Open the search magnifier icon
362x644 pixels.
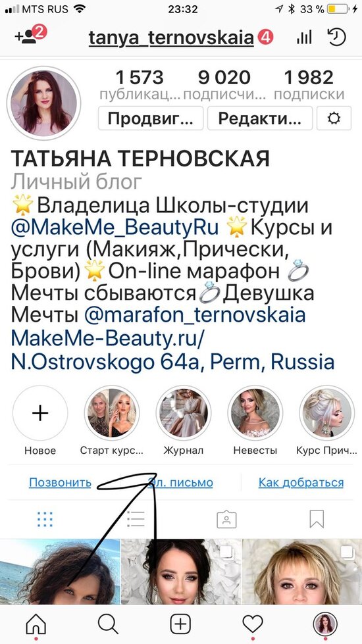click(108, 624)
